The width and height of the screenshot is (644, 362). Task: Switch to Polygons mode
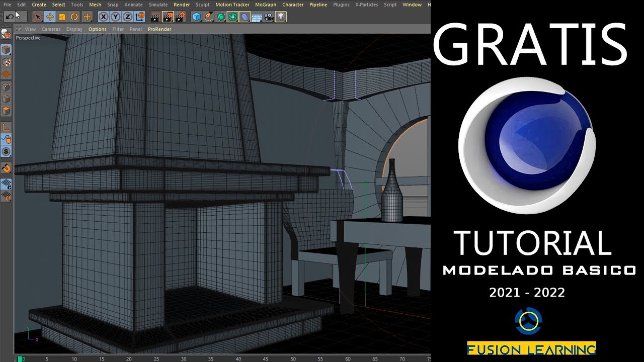(6, 111)
